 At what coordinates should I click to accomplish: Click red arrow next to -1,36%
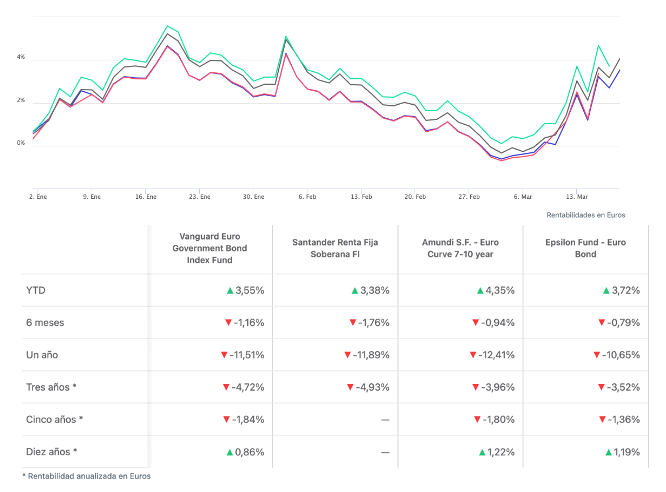click(x=603, y=420)
